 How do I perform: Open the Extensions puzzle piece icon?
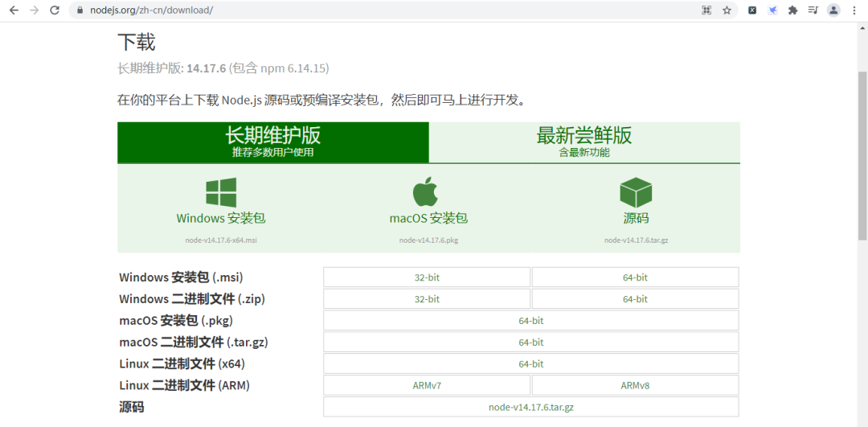tap(792, 10)
